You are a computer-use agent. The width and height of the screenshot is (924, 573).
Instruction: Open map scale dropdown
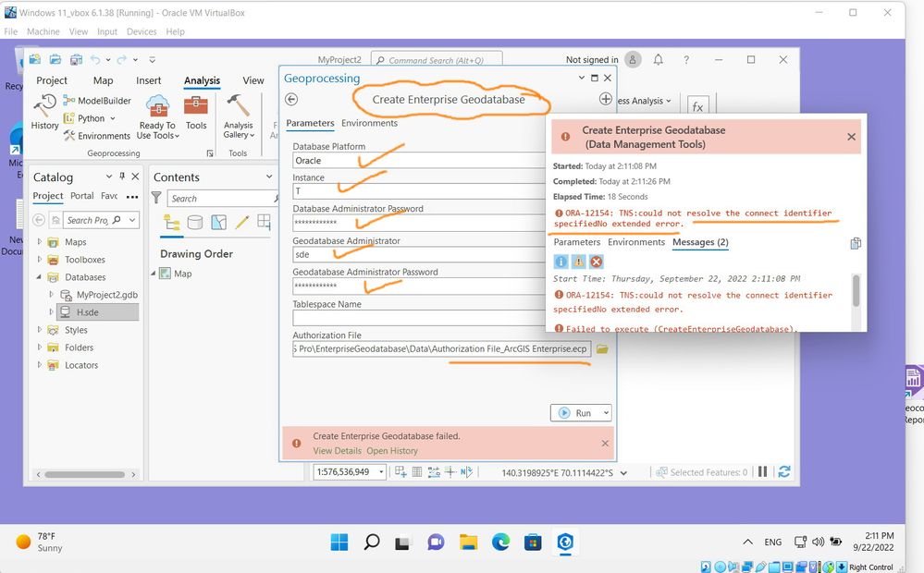(x=381, y=471)
